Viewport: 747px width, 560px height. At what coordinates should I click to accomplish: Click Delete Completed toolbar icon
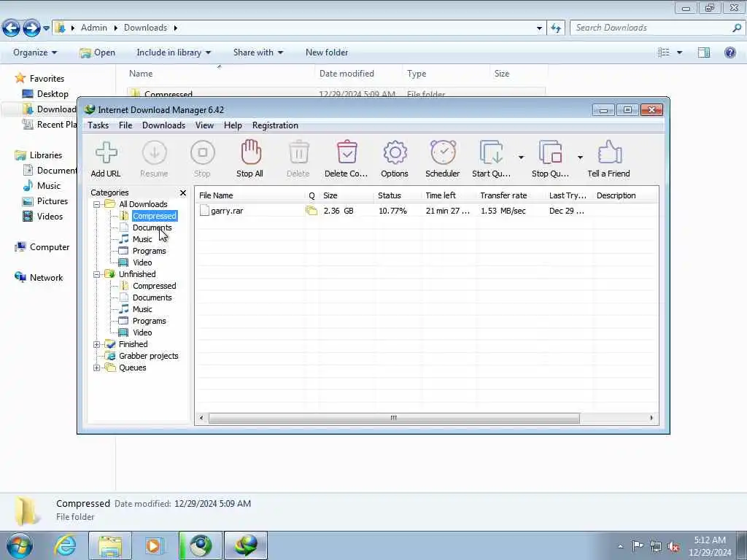point(347,159)
